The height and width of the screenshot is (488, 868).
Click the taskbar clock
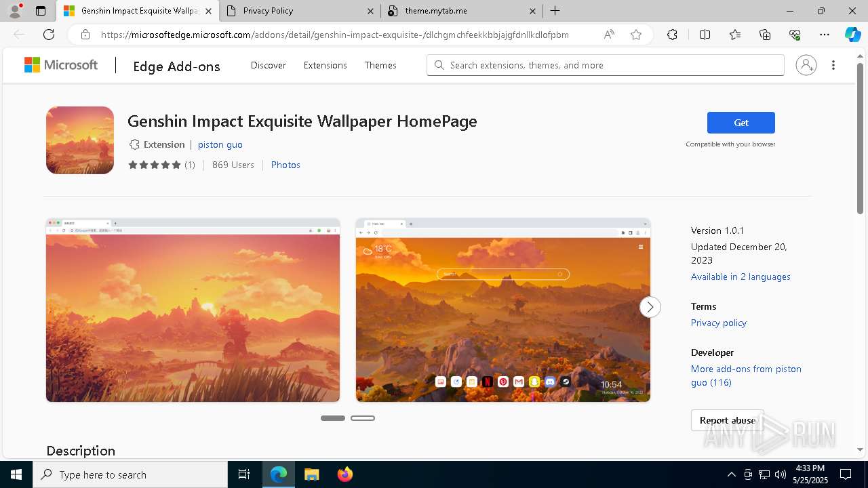click(810, 474)
